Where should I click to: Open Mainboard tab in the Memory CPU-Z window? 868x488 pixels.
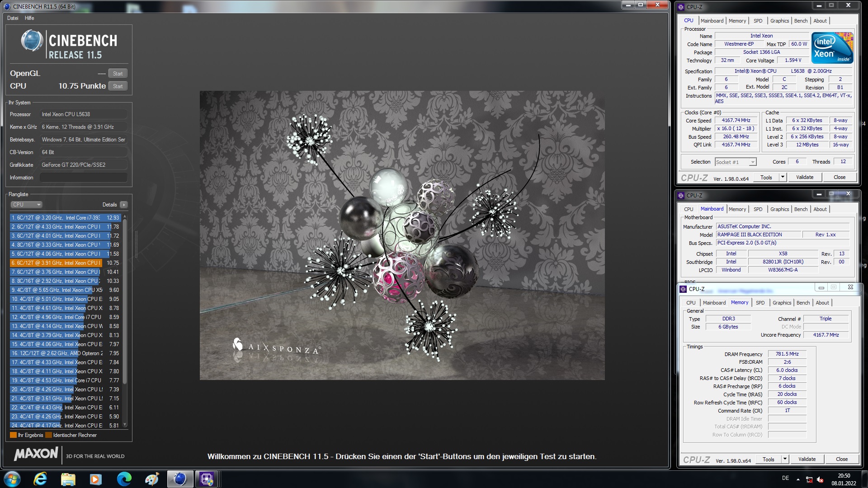[x=714, y=303]
